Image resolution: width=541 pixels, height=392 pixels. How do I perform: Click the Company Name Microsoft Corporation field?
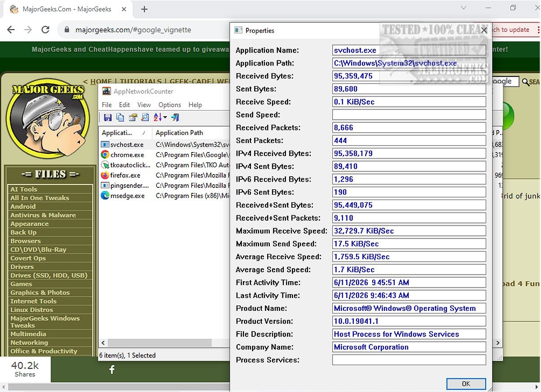(409, 347)
